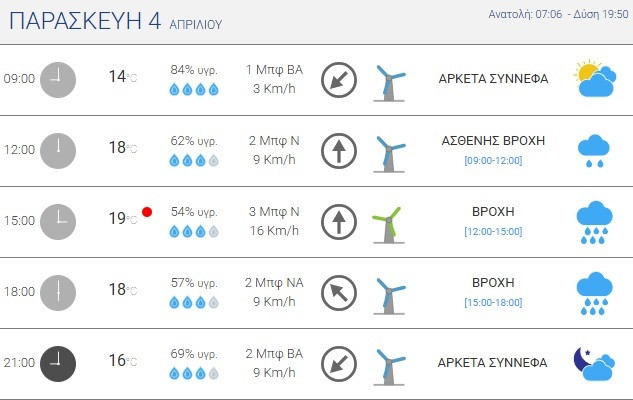This screenshot has width=633, height=400.
Task: Click the southeast wind arrow at 18:00
Action: [x=339, y=292]
